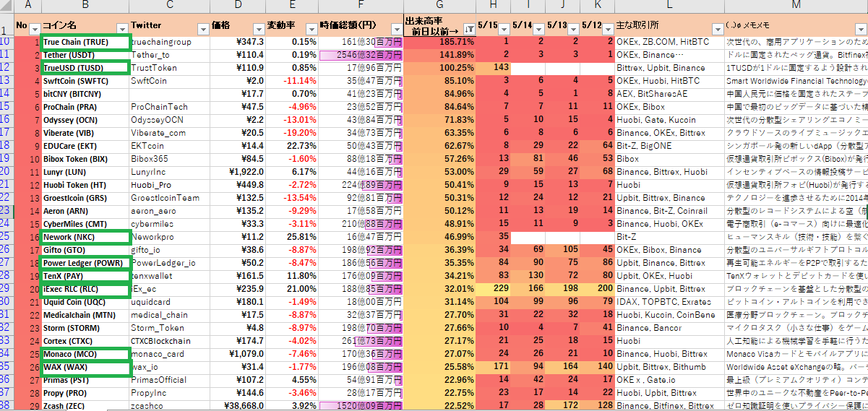Open the Twitter column filter dropdown
868x411 pixels.
[x=202, y=30]
